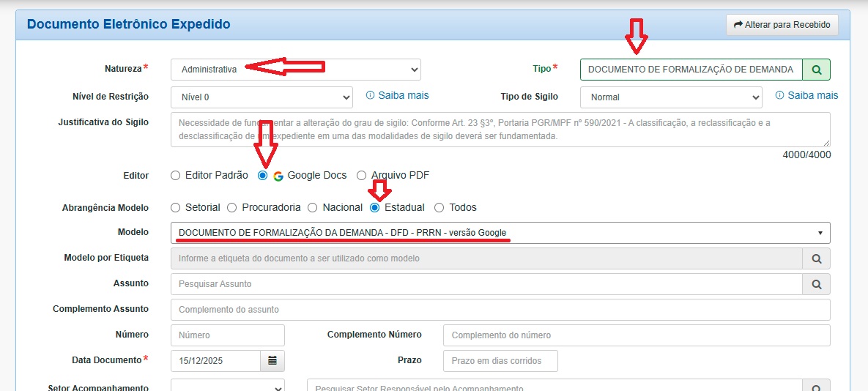Image resolution: width=868 pixels, height=391 pixels.
Task: Open the Natureza dropdown
Action: [x=296, y=70]
